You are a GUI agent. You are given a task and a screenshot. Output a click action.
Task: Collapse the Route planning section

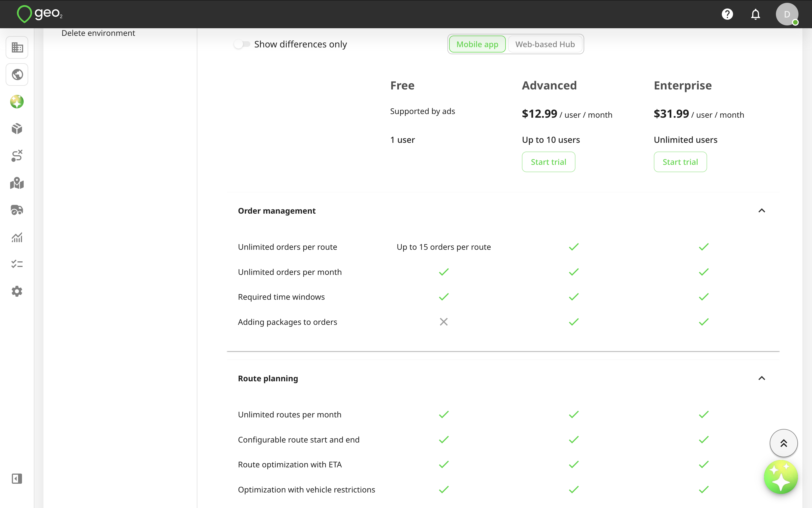[x=762, y=378]
